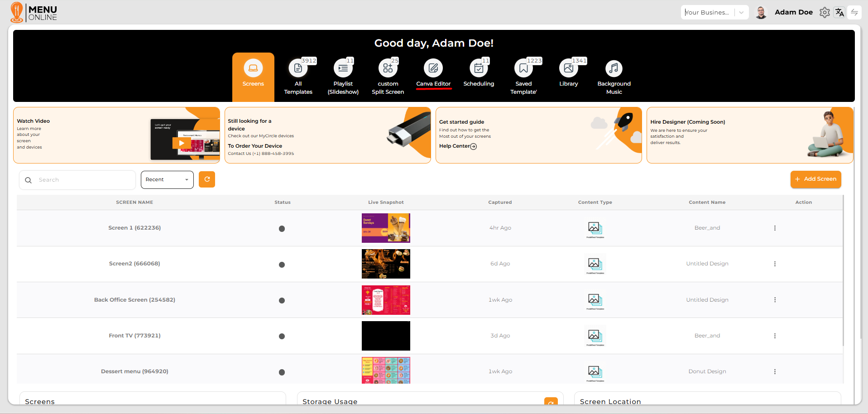Open the media Library icon
The width and height of the screenshot is (868, 414).
click(x=568, y=69)
